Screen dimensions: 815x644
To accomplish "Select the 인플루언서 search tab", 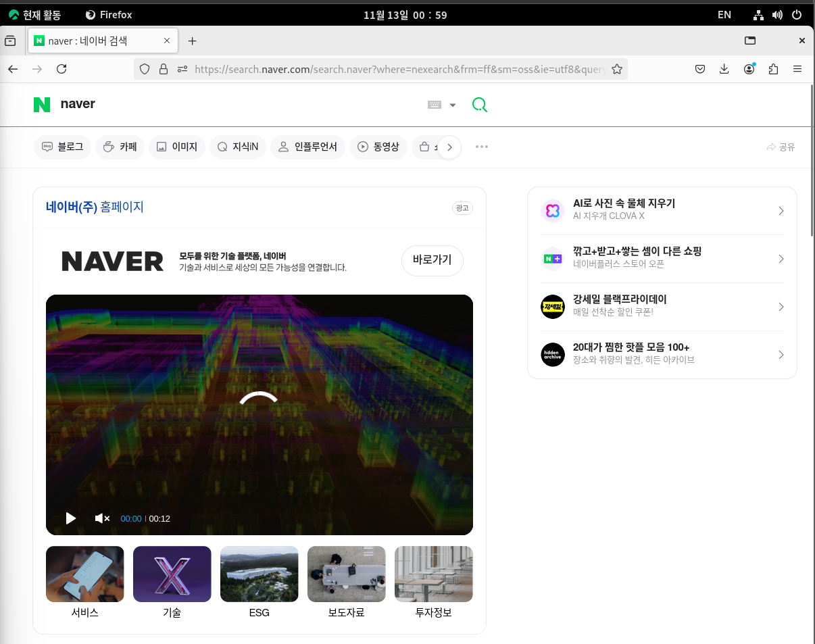I will click(308, 147).
